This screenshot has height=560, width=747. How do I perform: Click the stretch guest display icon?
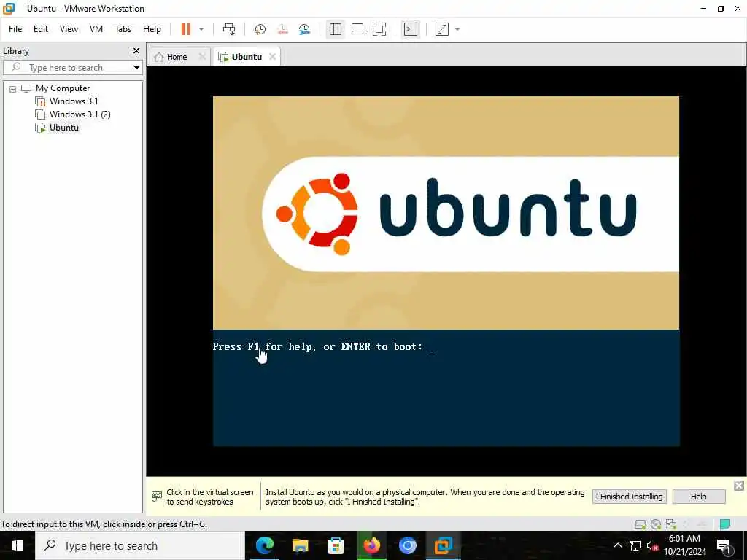[442, 29]
